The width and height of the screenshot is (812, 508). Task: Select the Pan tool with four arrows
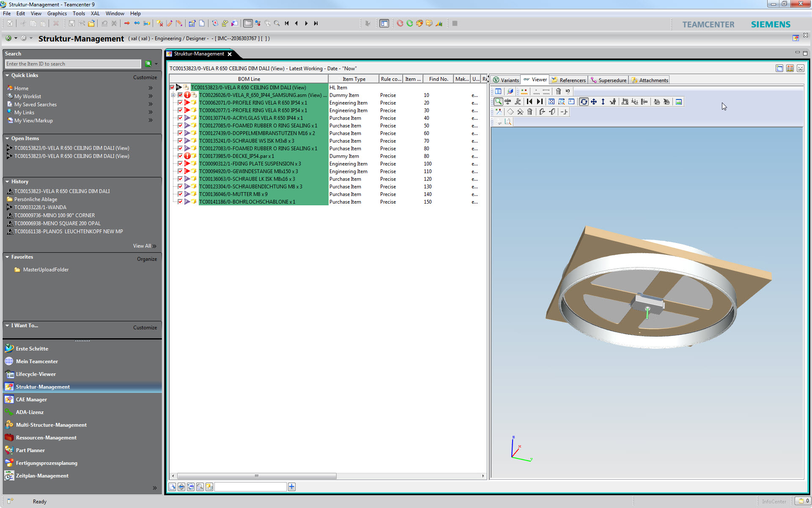pos(594,102)
